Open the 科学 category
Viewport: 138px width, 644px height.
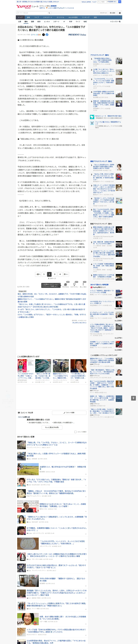[x=71, y=21]
